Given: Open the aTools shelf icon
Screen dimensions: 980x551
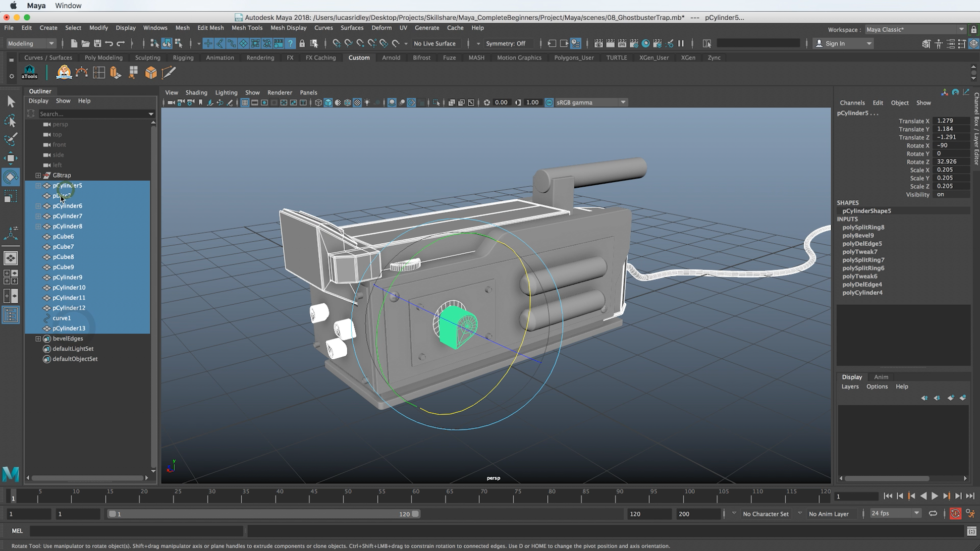Looking at the screenshot, I should [x=29, y=73].
